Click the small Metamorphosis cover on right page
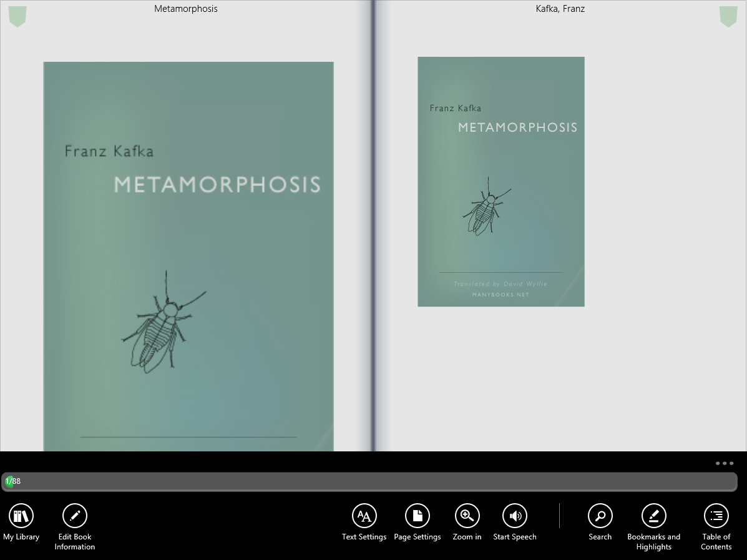Viewport: 747px width, 560px height. click(500, 182)
